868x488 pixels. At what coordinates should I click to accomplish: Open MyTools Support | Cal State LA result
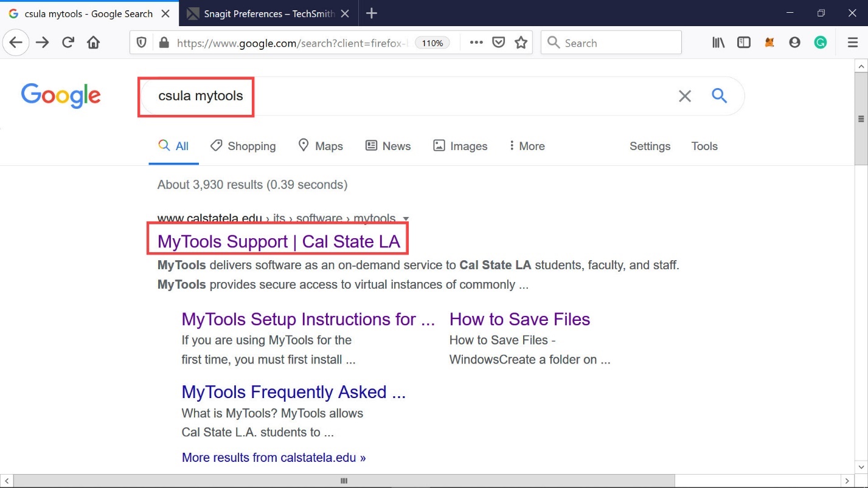pos(279,241)
